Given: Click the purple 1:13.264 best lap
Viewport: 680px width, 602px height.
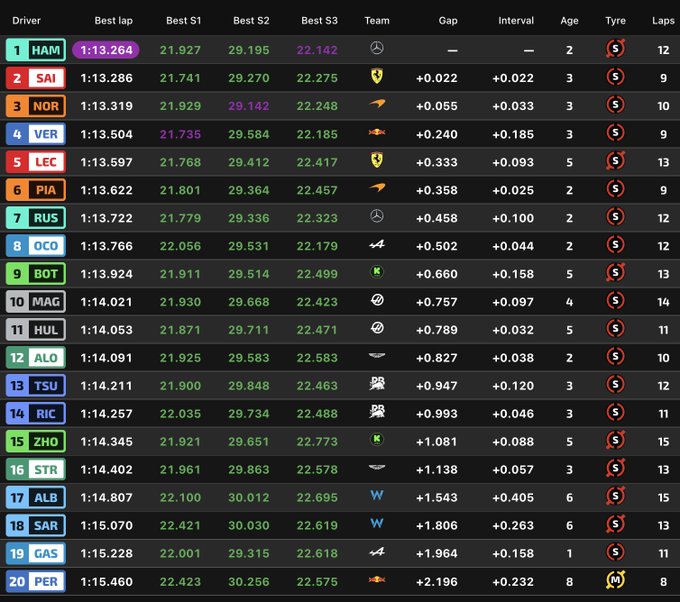Looking at the screenshot, I should pyautogui.click(x=106, y=50).
